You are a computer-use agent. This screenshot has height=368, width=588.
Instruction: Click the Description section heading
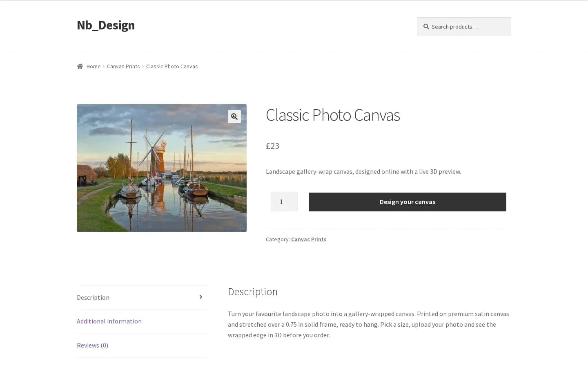click(x=253, y=292)
